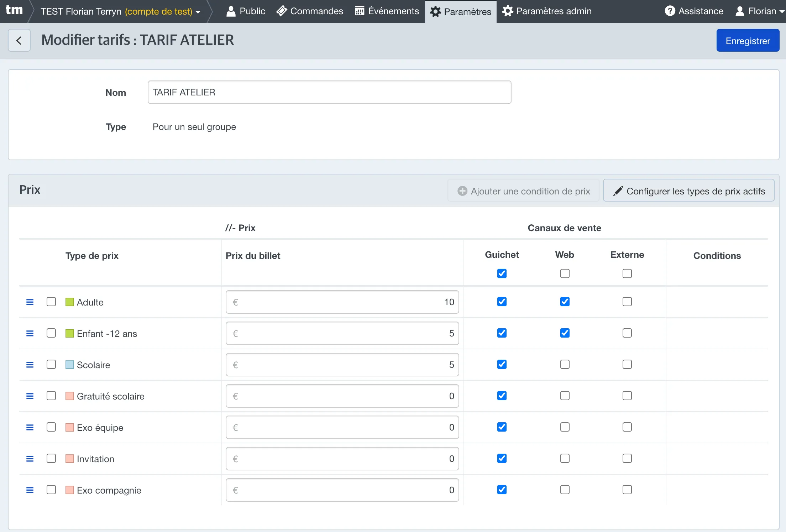Click the blue color swatch next to Scolaire
Image resolution: width=786 pixels, height=532 pixels.
70,365
